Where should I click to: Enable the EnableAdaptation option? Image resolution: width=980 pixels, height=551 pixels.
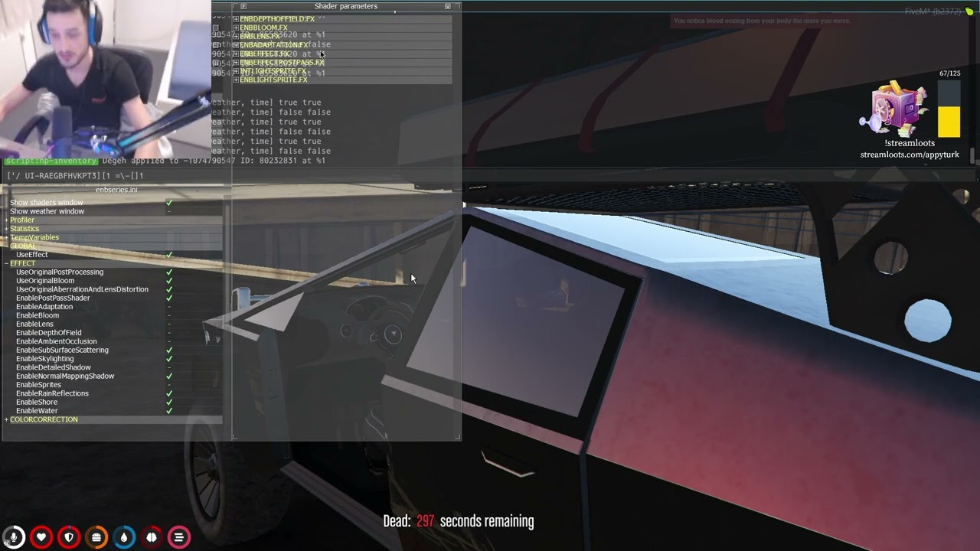[169, 307]
